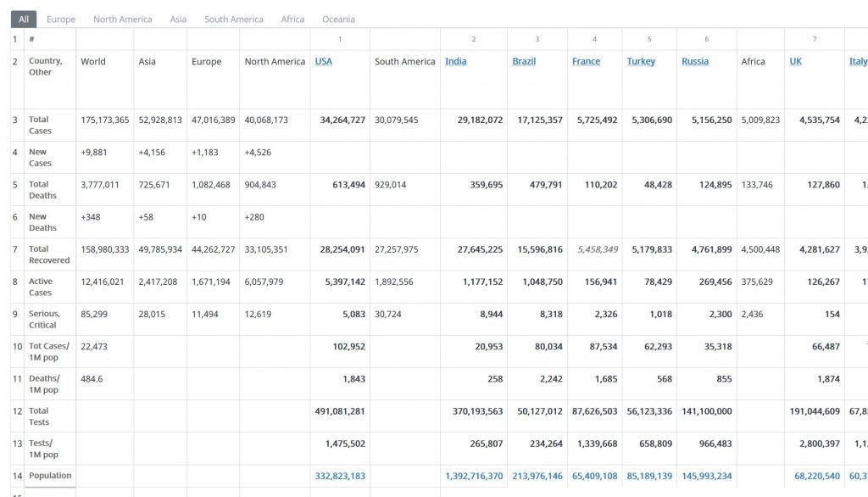
Task: Open the Oceania tab
Action: click(x=338, y=19)
